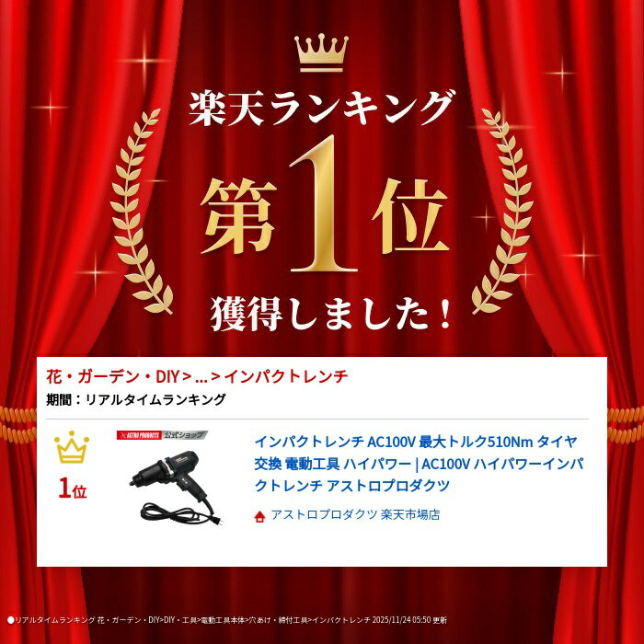Click the 期間：リアルタイムランキング label
The image size is (644, 644).
(136, 399)
